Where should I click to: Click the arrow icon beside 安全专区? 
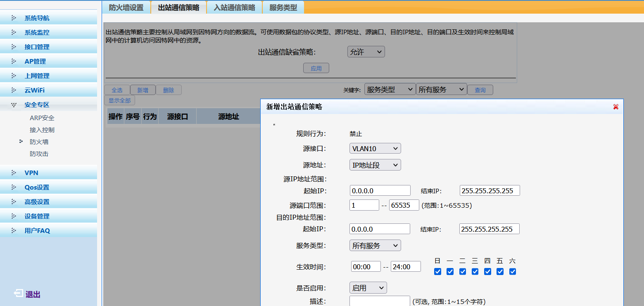pos(14,105)
